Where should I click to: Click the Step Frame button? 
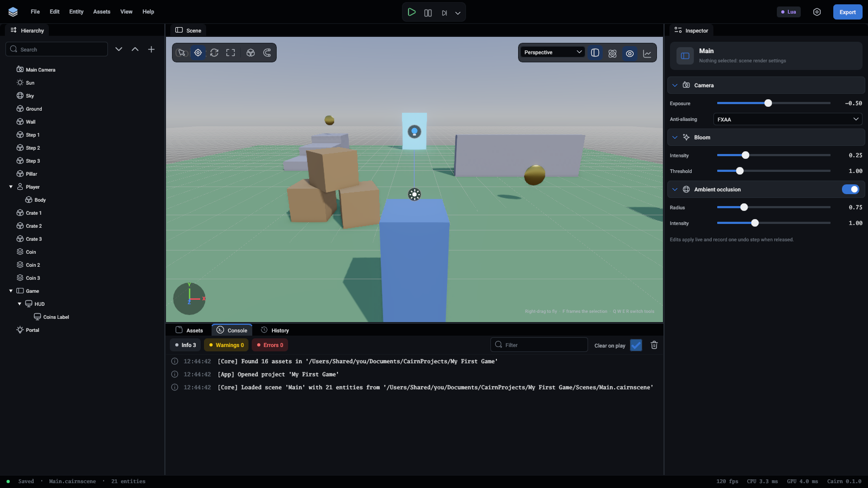point(444,12)
